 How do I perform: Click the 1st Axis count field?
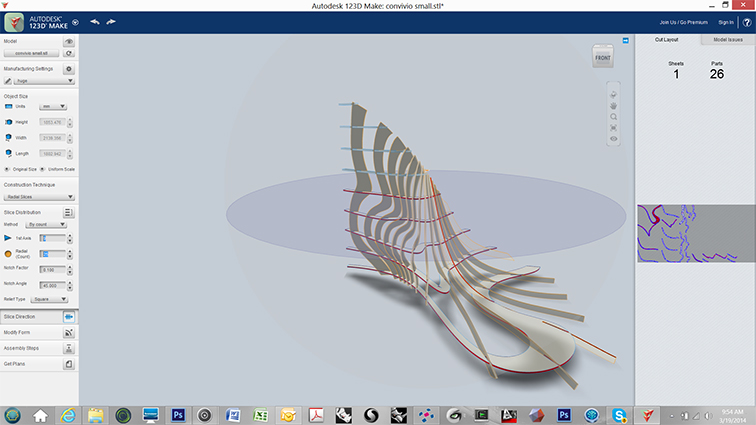[52, 238]
